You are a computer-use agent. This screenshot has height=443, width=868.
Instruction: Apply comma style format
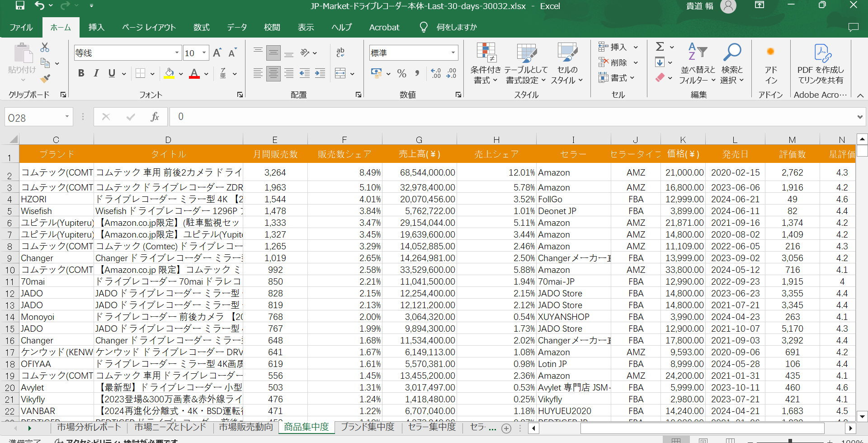pyautogui.click(x=417, y=73)
